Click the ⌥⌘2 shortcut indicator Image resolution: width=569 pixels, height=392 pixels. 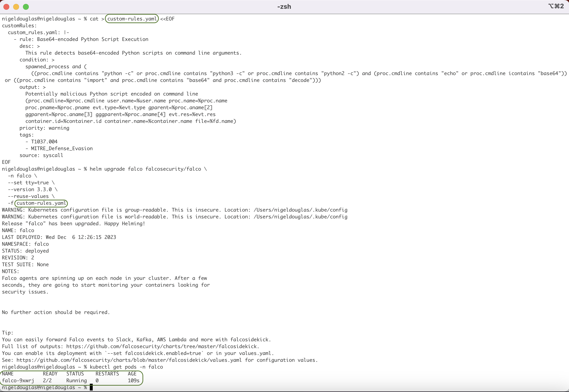point(556,6)
